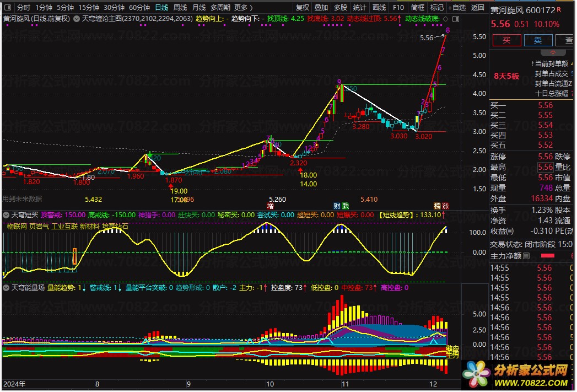
Task: Click the 交易状态 闭市阶段 status line
Action: coord(531,244)
